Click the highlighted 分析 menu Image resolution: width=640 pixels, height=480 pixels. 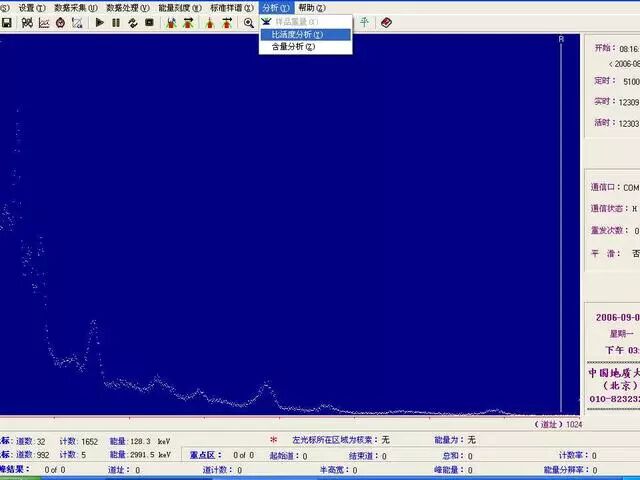pos(276,8)
